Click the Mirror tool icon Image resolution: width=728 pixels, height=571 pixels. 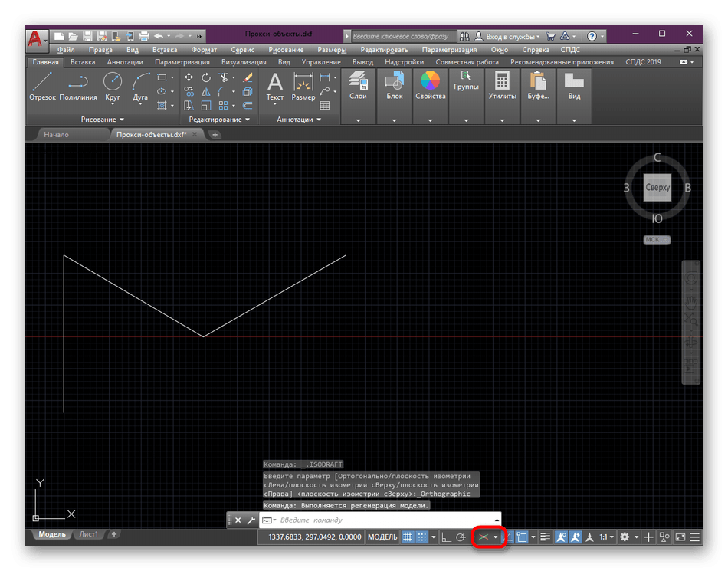tap(205, 91)
